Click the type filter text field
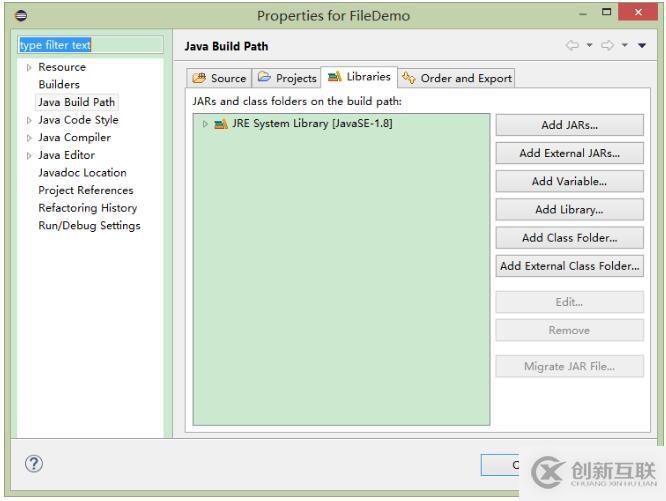Image resolution: width=666 pixels, height=501 pixels. (x=89, y=45)
